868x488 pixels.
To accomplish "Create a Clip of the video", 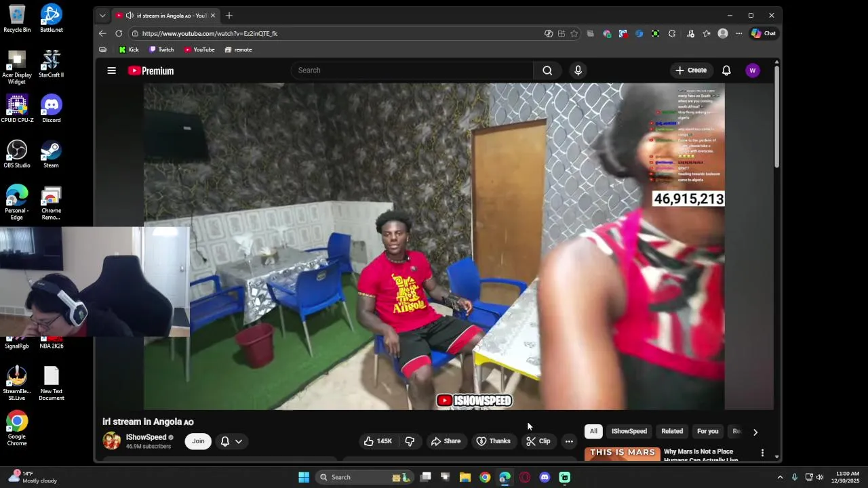I will tap(538, 441).
